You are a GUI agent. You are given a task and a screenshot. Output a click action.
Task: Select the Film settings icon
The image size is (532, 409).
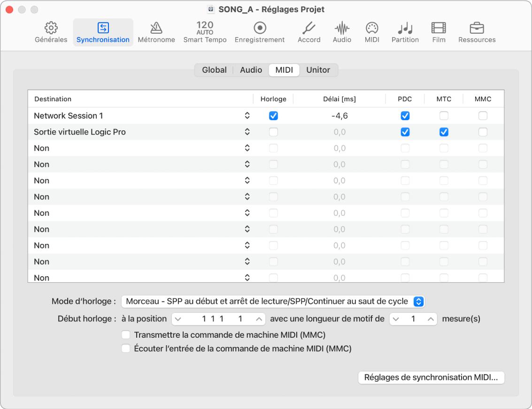439,32
